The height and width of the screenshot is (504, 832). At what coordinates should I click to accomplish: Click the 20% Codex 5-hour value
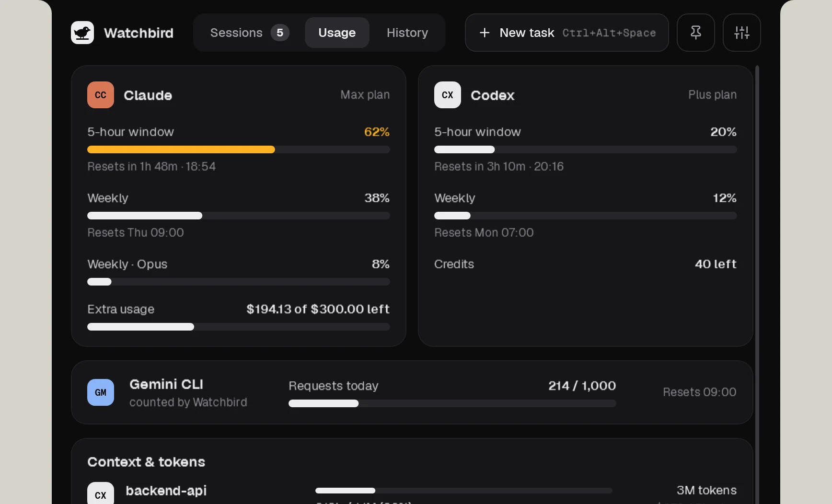pos(723,132)
